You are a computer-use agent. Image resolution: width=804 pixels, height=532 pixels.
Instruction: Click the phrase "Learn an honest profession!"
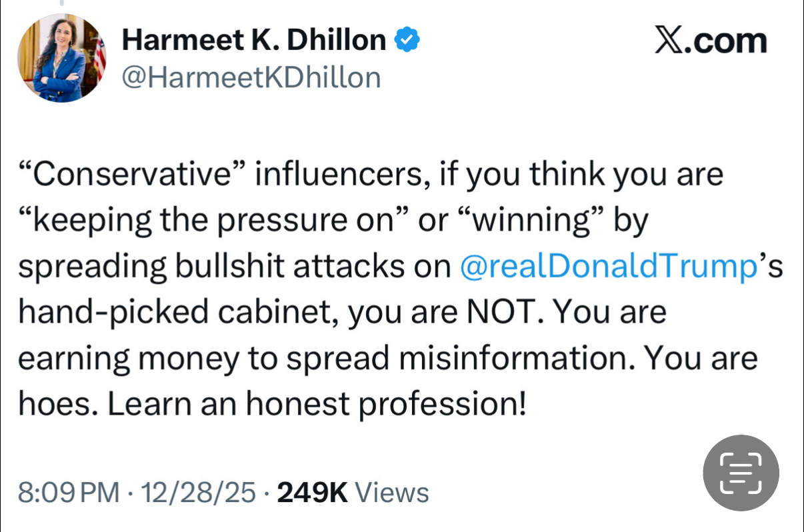point(317,404)
